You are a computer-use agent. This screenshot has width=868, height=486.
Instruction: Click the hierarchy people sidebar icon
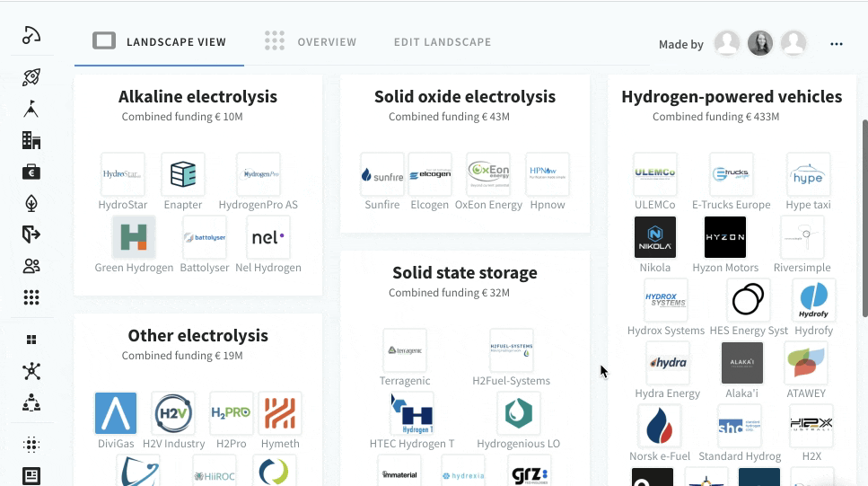(31, 402)
